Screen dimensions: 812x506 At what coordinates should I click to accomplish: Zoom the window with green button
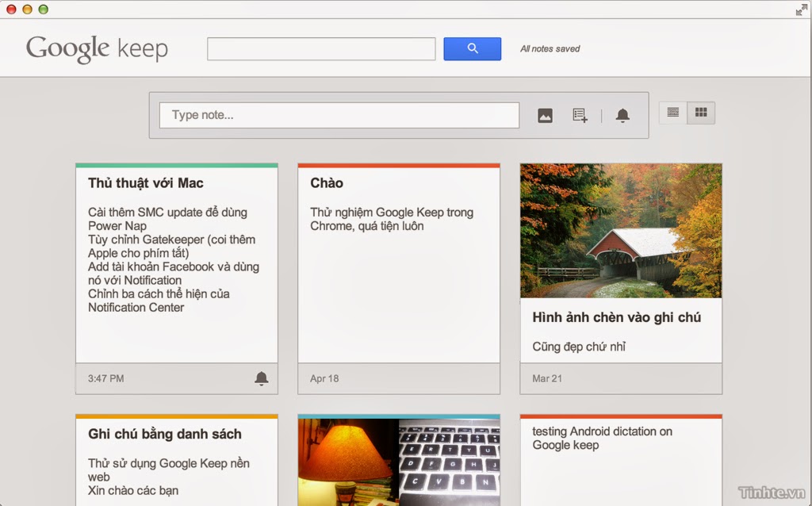43,10
